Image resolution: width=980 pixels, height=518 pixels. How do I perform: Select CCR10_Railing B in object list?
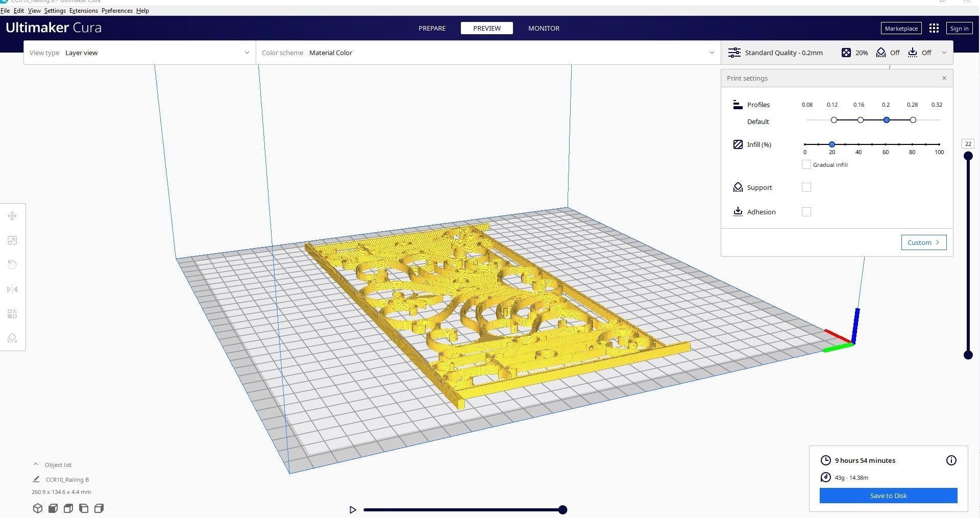pyautogui.click(x=67, y=480)
